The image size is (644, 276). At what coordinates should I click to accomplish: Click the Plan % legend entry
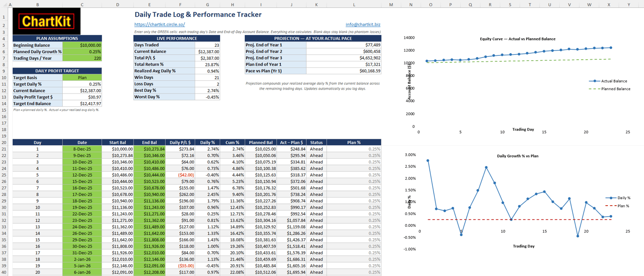pos(617,206)
